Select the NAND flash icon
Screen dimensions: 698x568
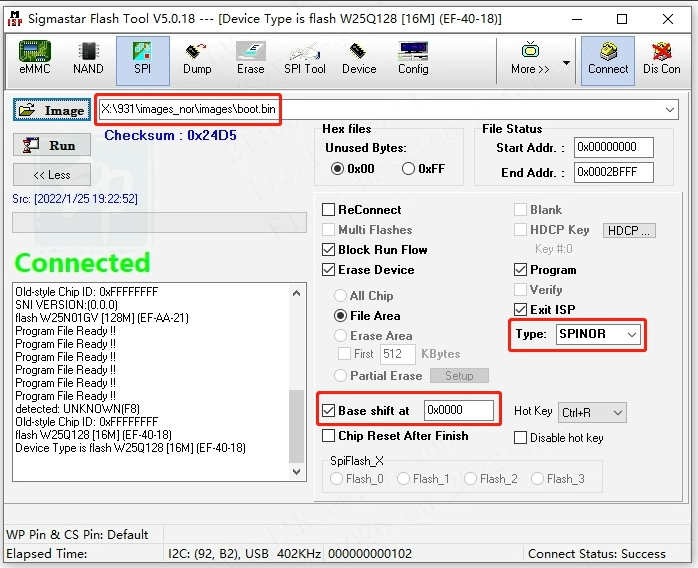point(88,59)
